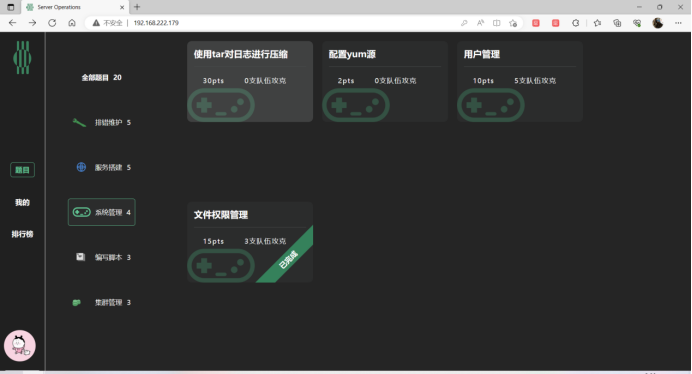Image resolution: width=692 pixels, height=374 pixels.
Task: Click browser refresh icon
Action: tap(52, 23)
